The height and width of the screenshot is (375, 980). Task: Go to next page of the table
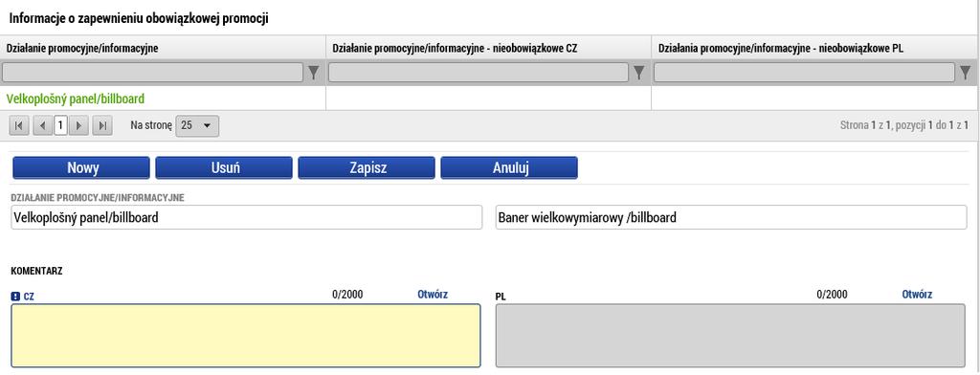(78, 125)
